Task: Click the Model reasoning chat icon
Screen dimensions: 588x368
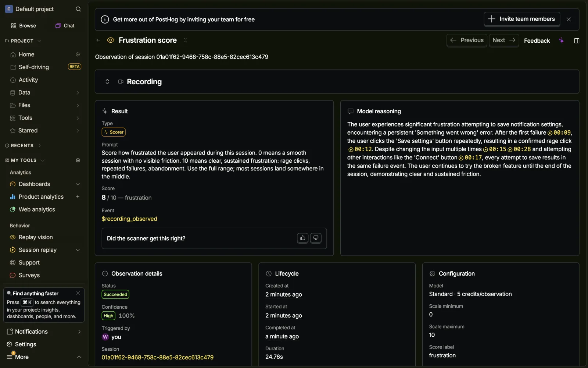Action: click(351, 111)
